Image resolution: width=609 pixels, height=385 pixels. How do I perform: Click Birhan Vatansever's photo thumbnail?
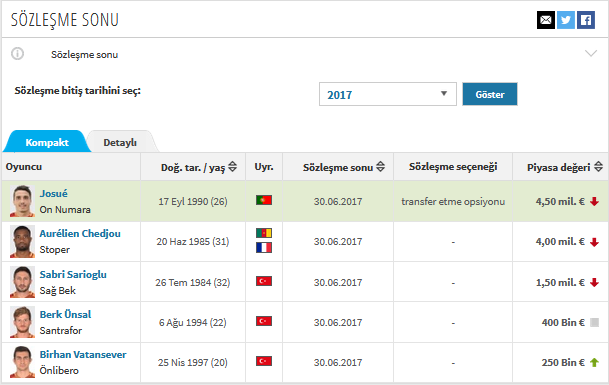(x=22, y=362)
